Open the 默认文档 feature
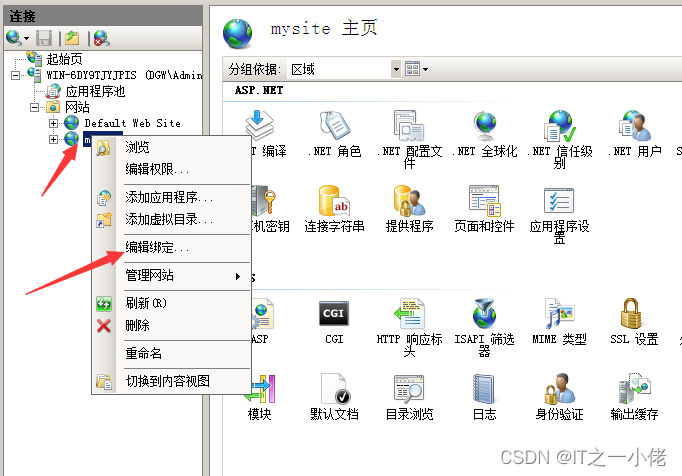The height and width of the screenshot is (476, 682). click(334, 397)
